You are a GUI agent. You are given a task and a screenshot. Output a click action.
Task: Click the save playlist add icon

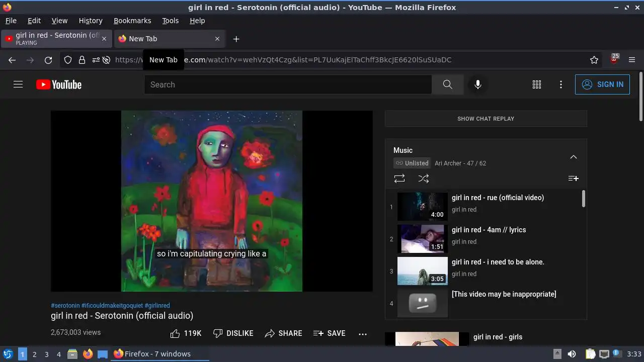573,178
